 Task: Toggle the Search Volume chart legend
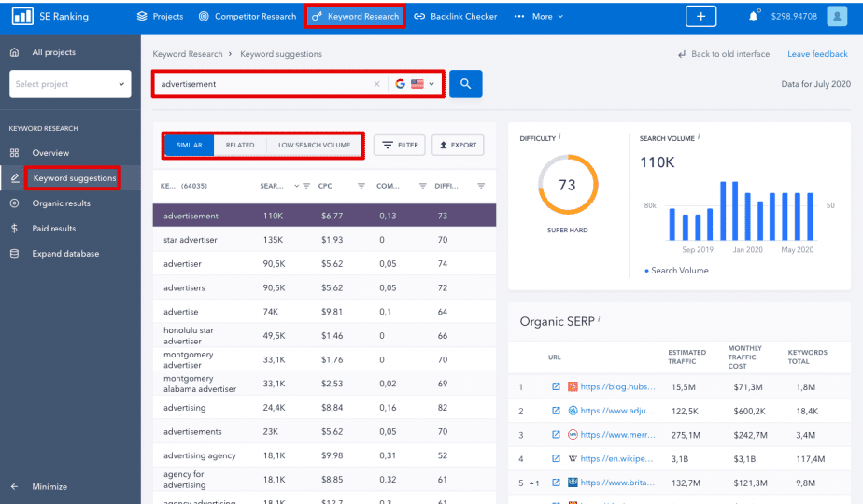coord(676,271)
